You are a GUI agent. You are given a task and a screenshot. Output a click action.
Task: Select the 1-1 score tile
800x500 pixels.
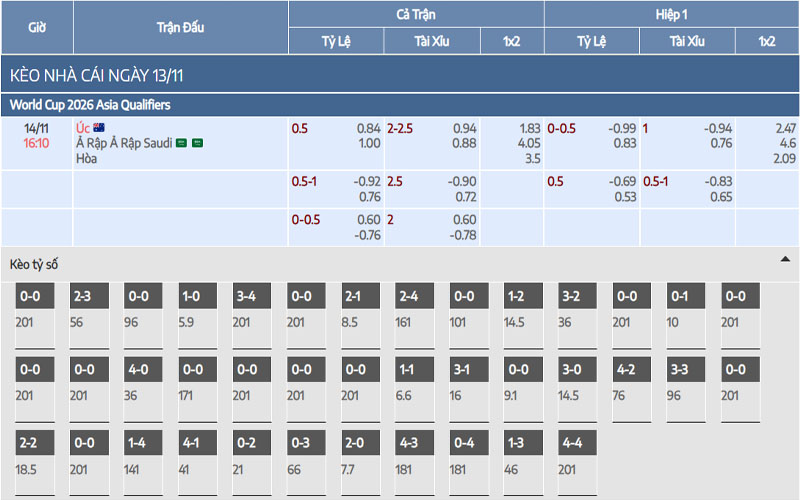[x=408, y=369]
